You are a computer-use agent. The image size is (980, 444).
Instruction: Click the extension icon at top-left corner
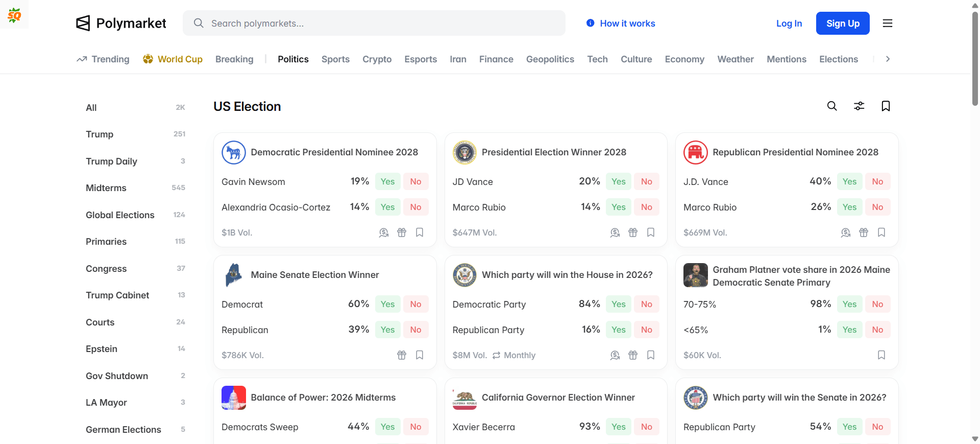click(x=14, y=15)
